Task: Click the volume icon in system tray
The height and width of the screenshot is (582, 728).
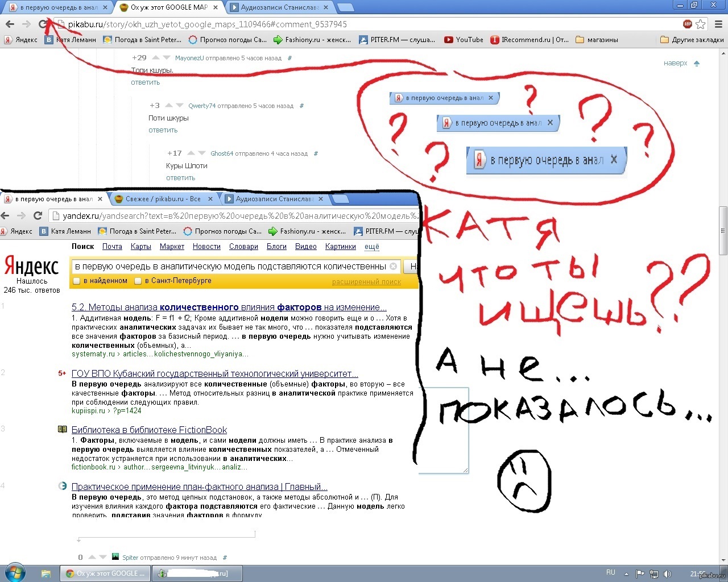Action: click(667, 573)
